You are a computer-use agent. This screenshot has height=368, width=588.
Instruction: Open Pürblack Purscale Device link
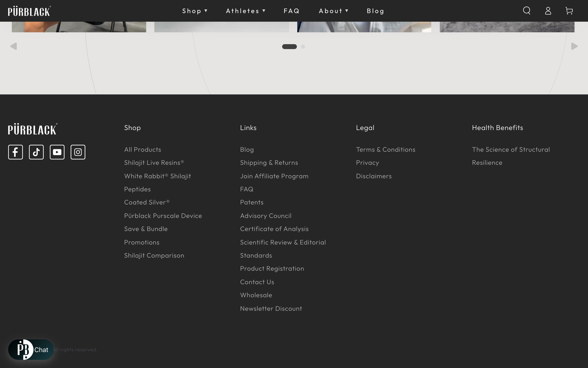[x=163, y=216]
